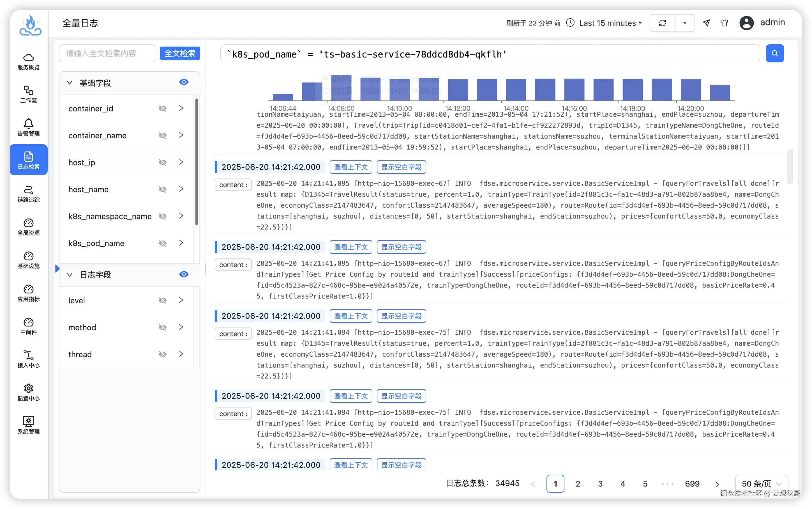
Task: Click the paper plane share icon
Action: (706, 23)
